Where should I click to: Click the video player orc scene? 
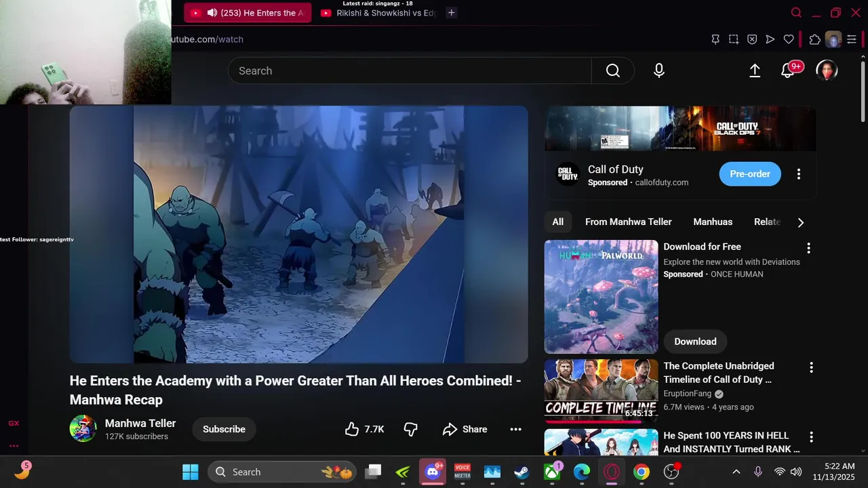click(x=298, y=235)
